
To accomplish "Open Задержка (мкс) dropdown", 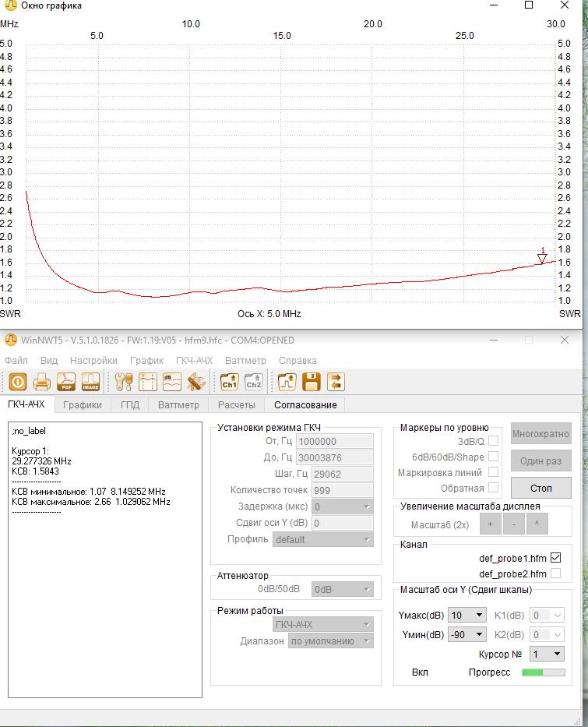I will pyautogui.click(x=343, y=506).
